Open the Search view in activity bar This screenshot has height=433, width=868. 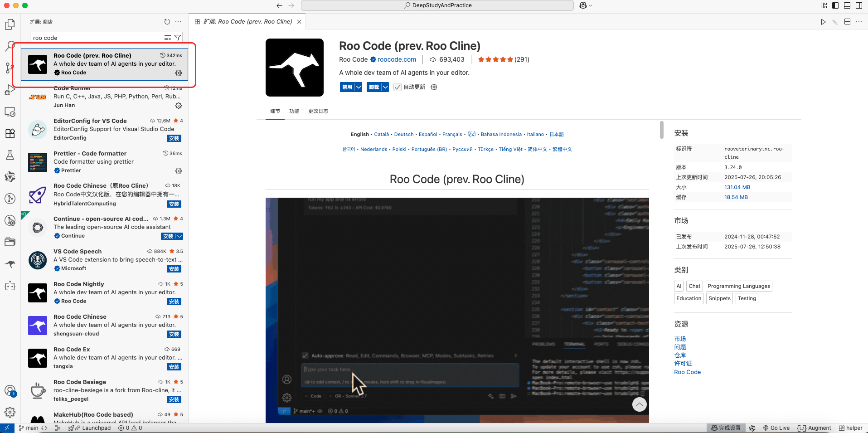10,46
